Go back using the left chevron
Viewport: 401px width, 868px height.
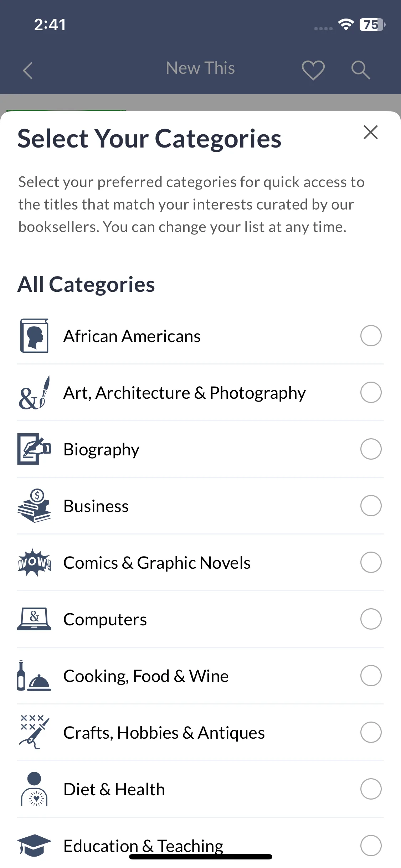coord(28,70)
